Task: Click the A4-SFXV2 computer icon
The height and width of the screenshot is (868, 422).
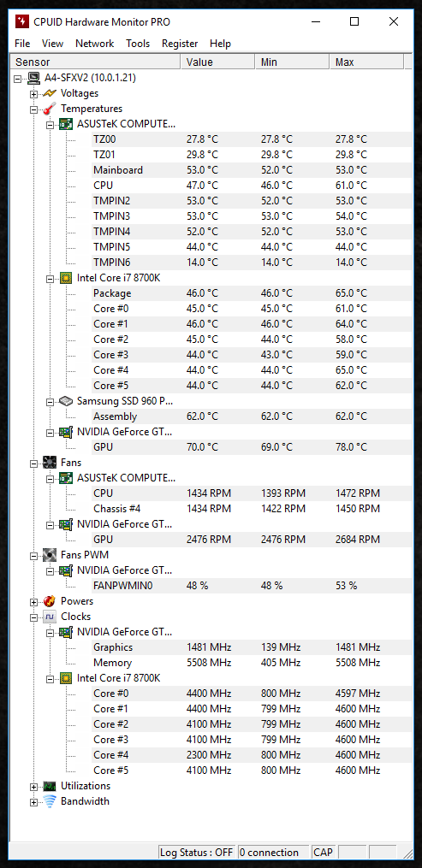Action: click(x=34, y=78)
